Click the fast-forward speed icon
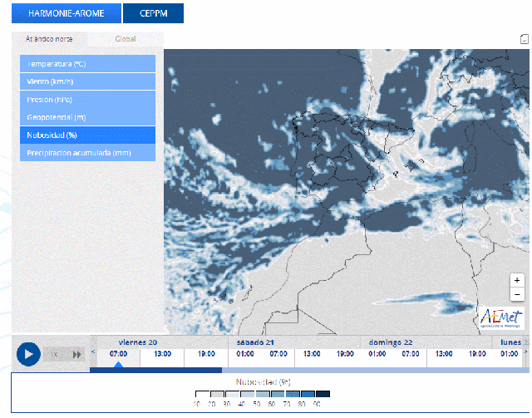 point(76,354)
